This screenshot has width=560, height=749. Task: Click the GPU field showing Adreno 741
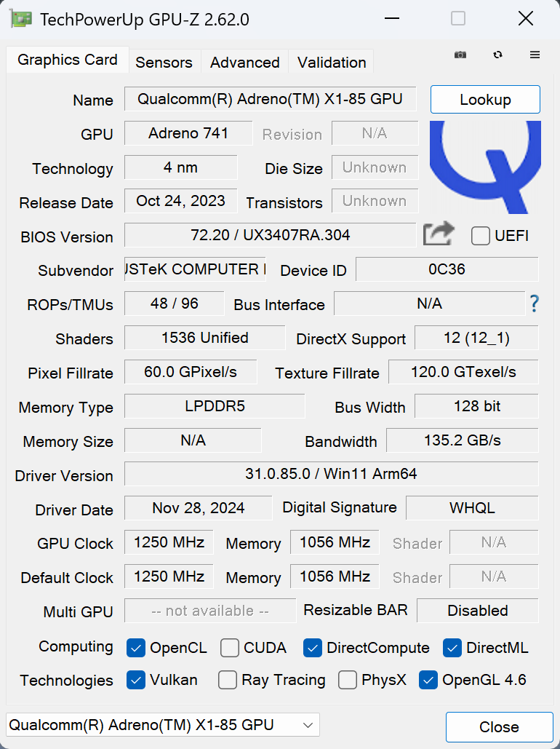pos(188,132)
